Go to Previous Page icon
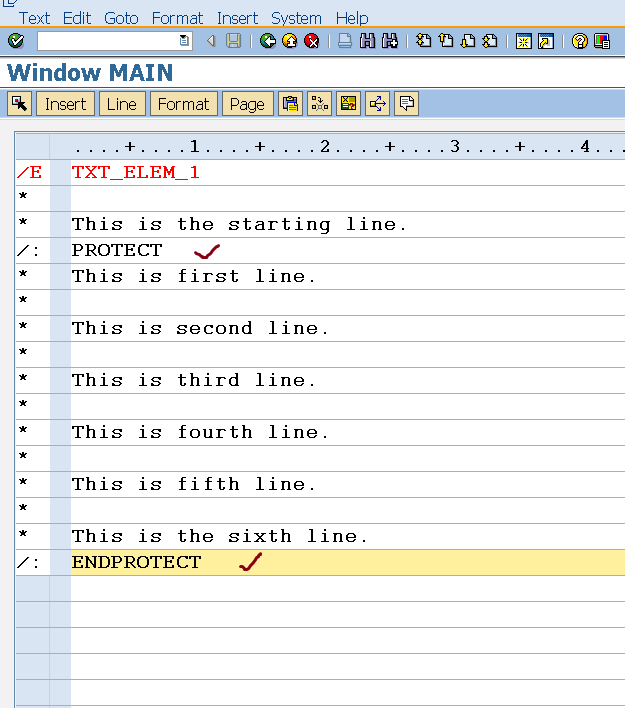The height and width of the screenshot is (709, 625). 446,41
